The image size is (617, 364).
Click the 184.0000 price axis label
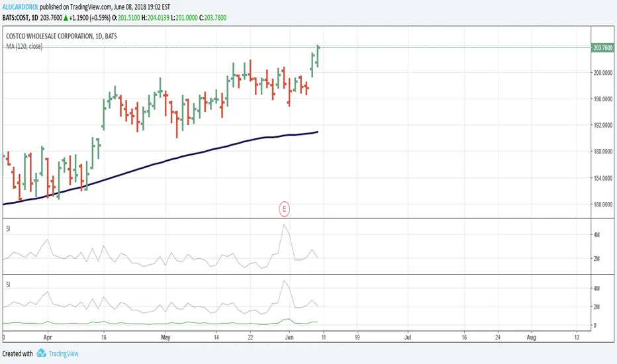coord(603,178)
